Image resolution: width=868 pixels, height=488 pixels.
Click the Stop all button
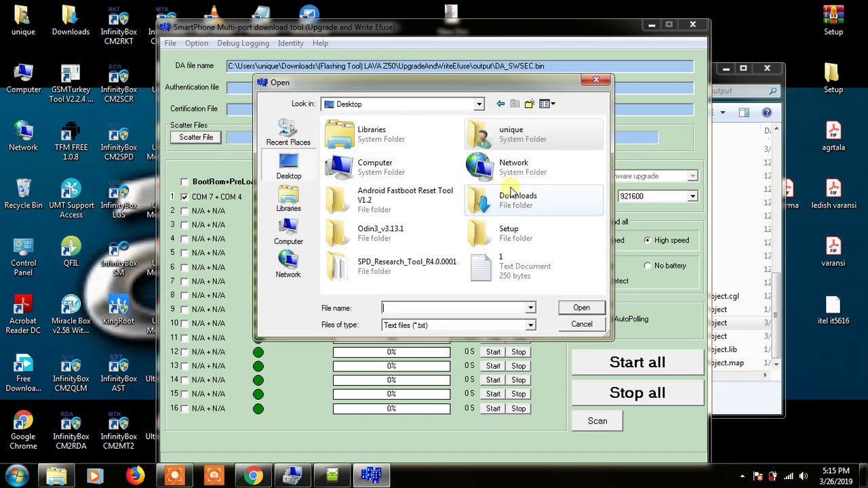[637, 392]
